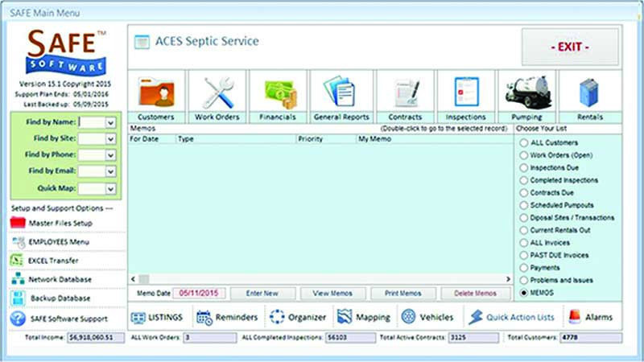This screenshot has width=644, height=362.
Task: Click the memo list scroll right arrow
Action: tap(508, 279)
